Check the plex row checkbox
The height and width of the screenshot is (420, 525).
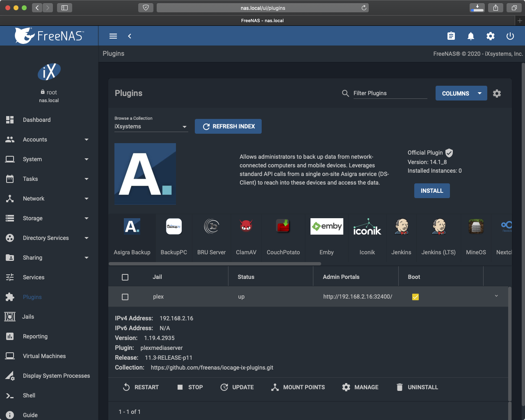(125, 297)
